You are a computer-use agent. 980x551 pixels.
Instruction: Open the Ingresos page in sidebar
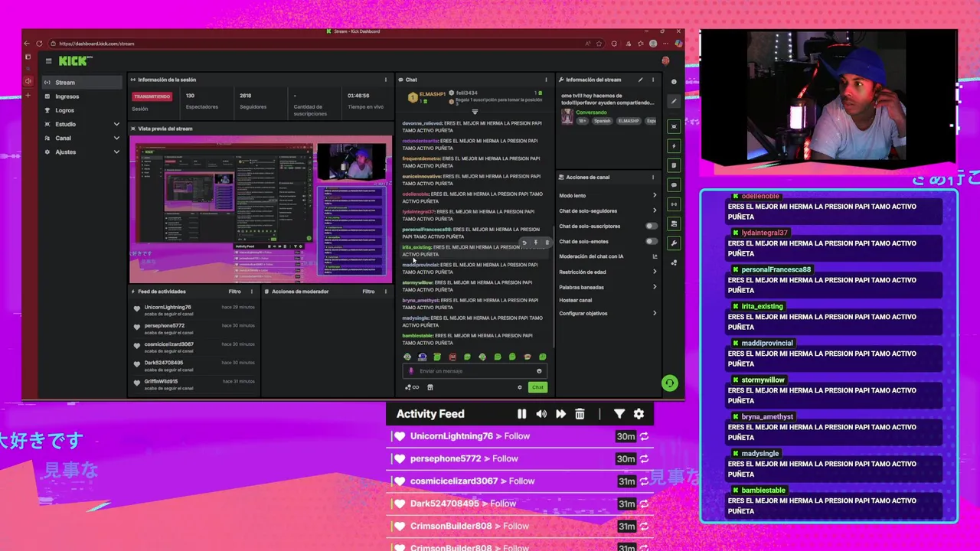tap(82, 96)
